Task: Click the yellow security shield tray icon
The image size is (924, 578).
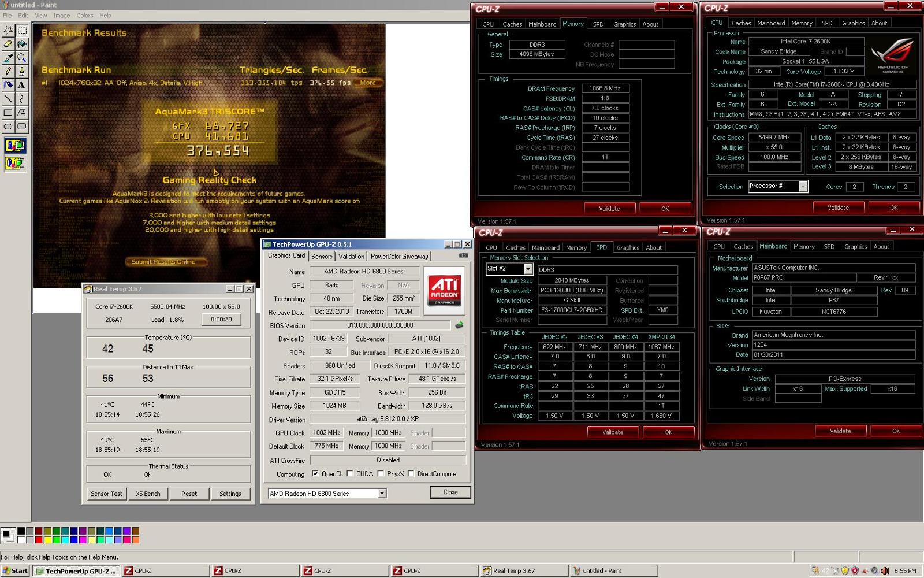Action: click(845, 571)
